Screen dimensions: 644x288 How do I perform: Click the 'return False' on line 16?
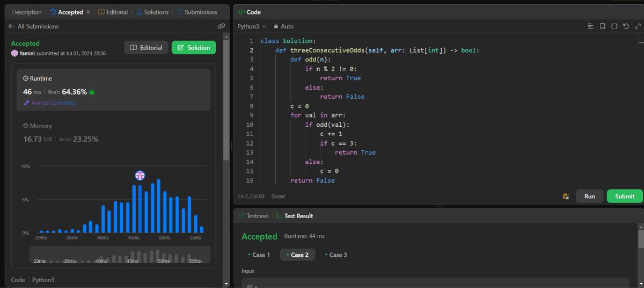point(312,181)
